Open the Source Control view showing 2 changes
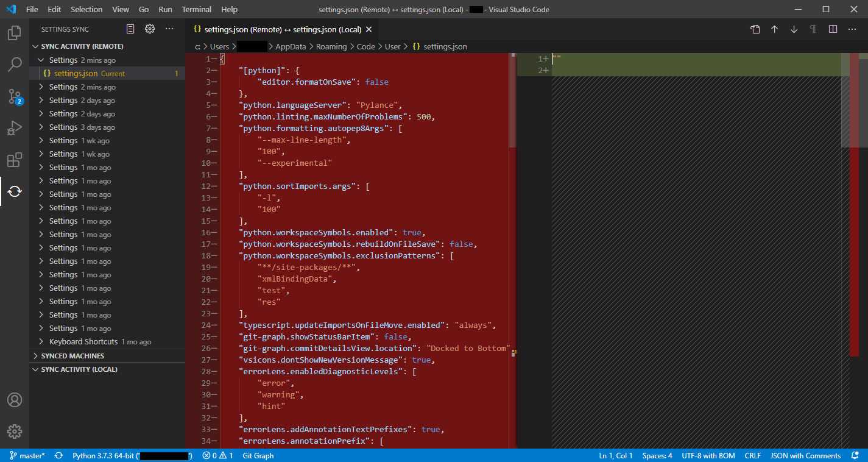This screenshot has width=868, height=462. point(14,96)
